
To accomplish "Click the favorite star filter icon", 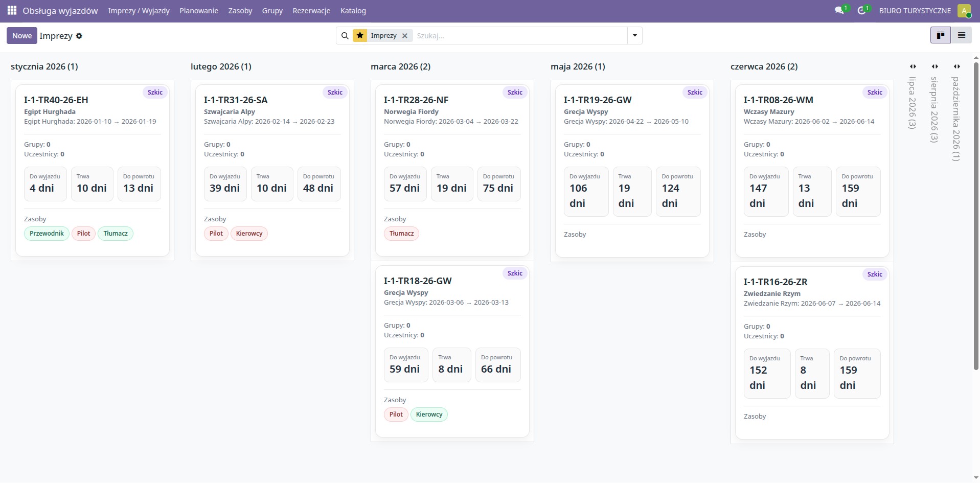I will point(360,36).
